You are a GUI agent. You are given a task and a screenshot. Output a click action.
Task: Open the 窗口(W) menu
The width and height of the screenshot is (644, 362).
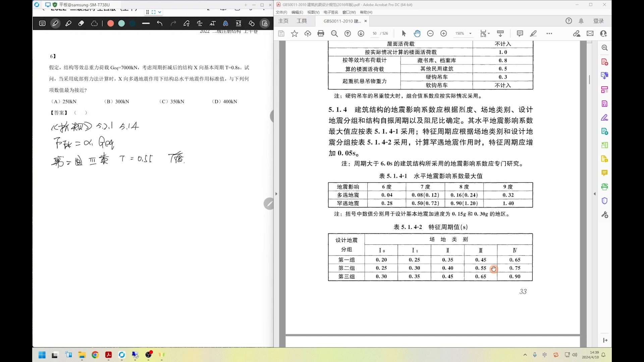[x=349, y=12]
